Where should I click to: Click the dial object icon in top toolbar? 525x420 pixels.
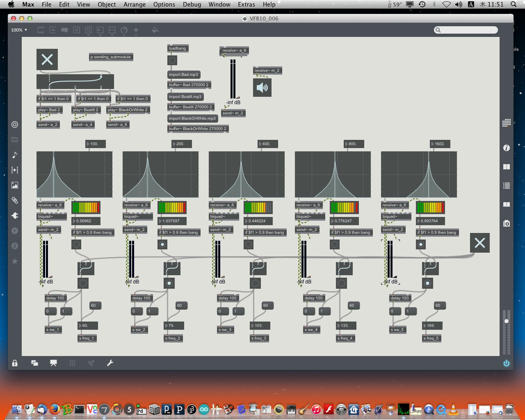[x=124, y=30]
